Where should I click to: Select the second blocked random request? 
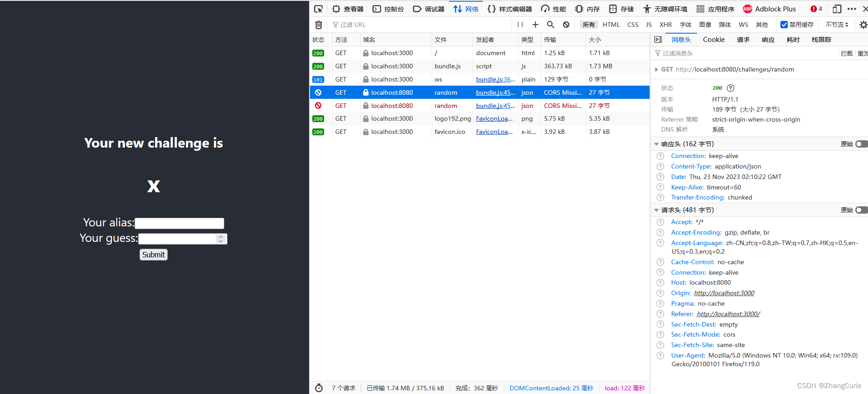click(480, 106)
